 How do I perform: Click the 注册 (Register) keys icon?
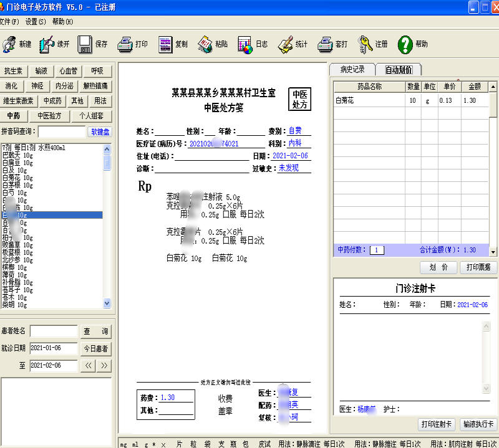(x=365, y=44)
